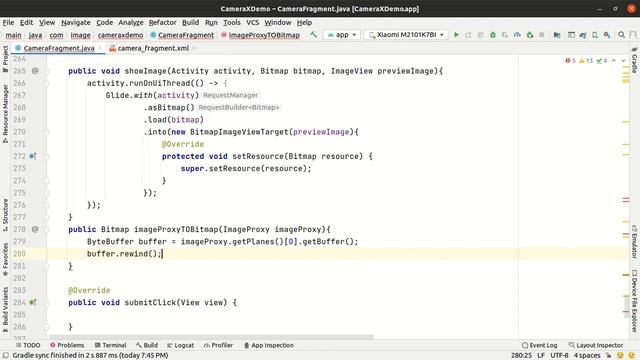Image resolution: width=640 pixels, height=360 pixels.
Task: Toggle the Resource Manager side panel
Action: 5,114
